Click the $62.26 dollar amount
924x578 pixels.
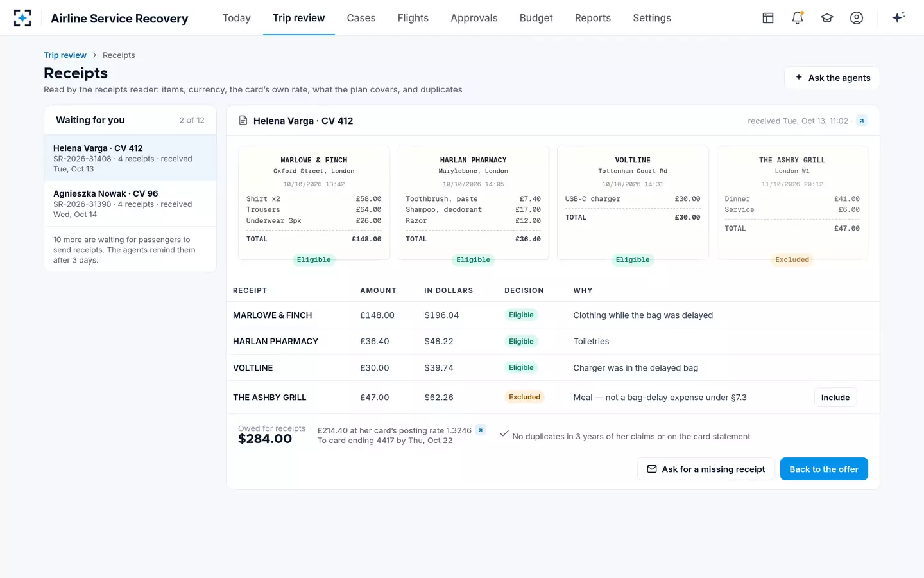coord(439,398)
